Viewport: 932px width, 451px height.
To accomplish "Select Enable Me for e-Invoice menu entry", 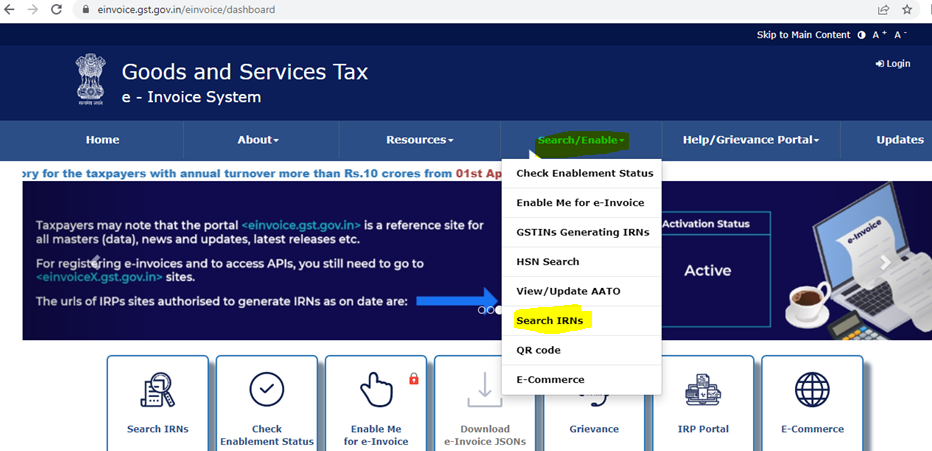I will pos(582,203).
